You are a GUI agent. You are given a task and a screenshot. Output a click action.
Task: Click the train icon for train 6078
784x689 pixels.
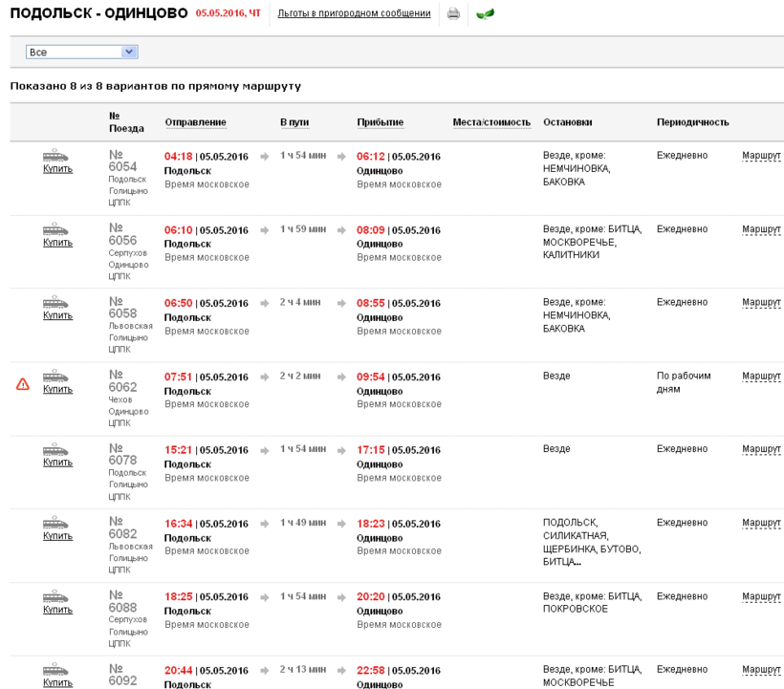56,449
